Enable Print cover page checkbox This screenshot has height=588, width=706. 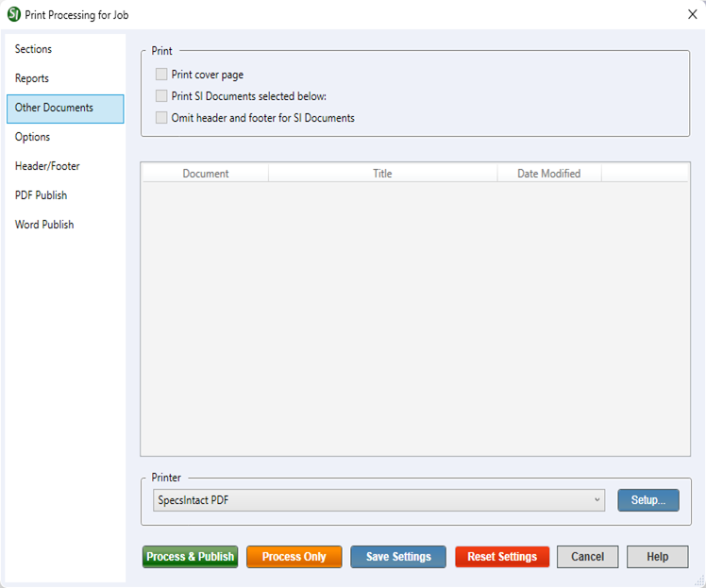coord(161,75)
